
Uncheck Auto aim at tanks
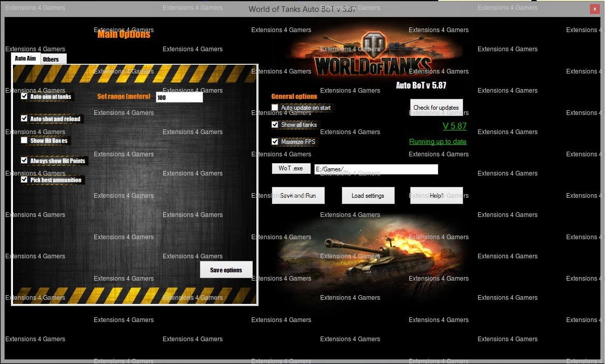pyautogui.click(x=24, y=96)
